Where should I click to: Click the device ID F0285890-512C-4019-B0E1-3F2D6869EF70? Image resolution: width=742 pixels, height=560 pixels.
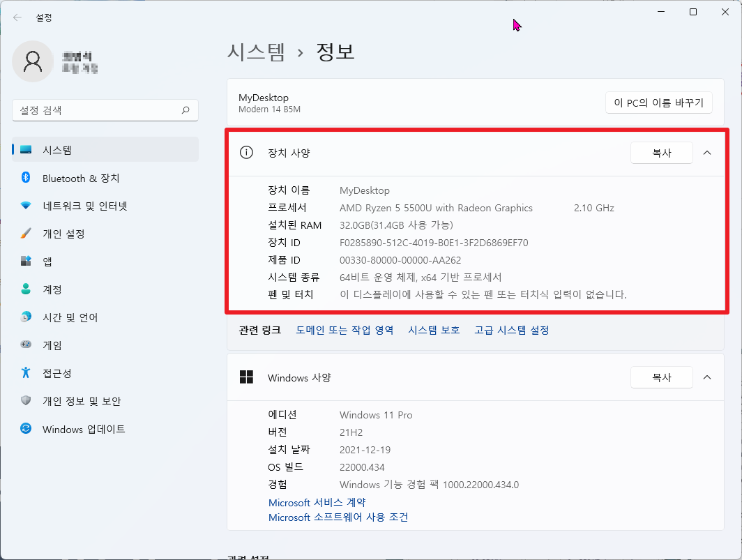[x=434, y=243]
